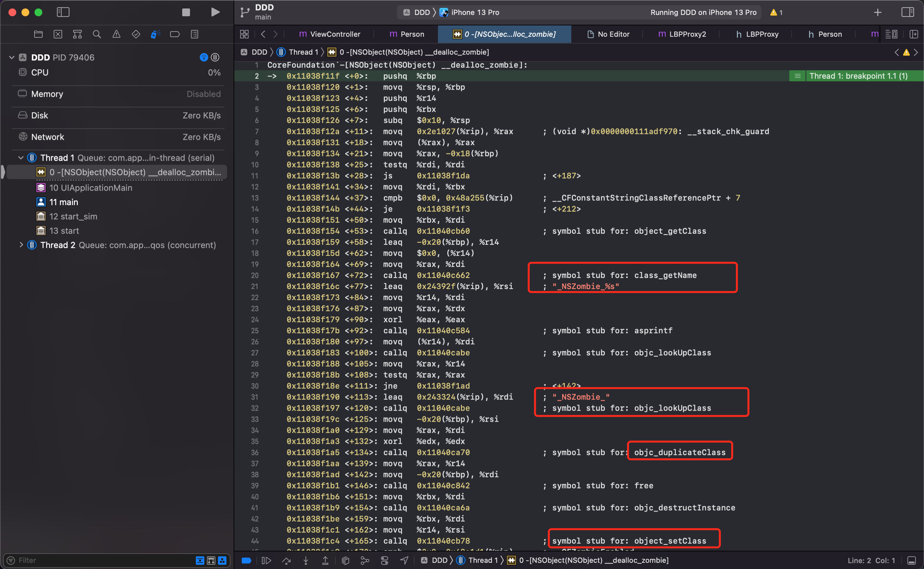The height and width of the screenshot is (569, 924).
Task: Toggle the left navigator sidebar
Action: click(x=63, y=12)
